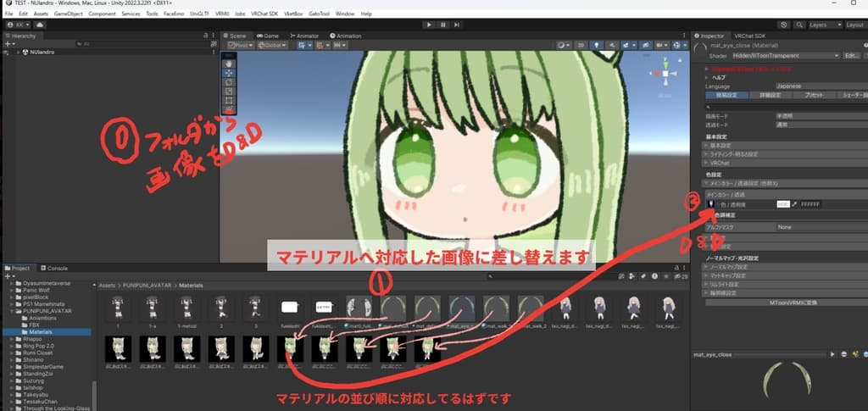
Task: Open Global handle rotation dropdown
Action: (273, 46)
